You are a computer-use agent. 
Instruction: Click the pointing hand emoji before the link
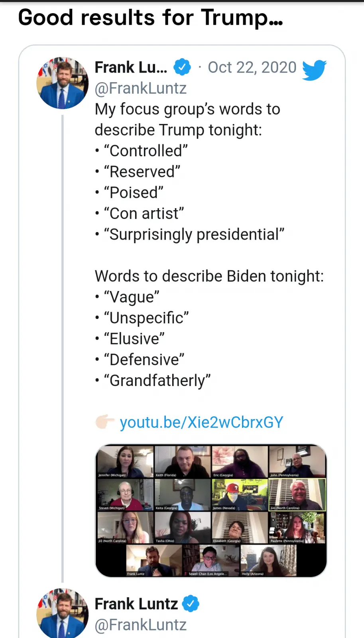pyautogui.click(x=105, y=421)
